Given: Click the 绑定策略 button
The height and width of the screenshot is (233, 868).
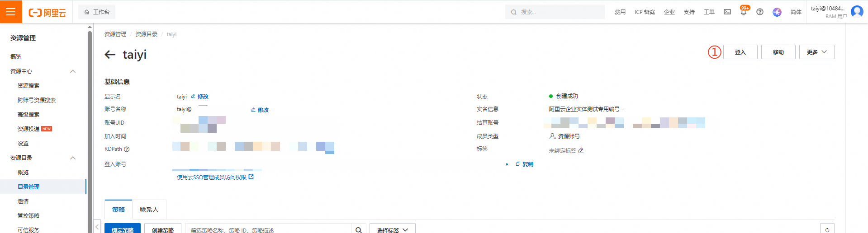Looking at the screenshot, I should click(x=123, y=229).
